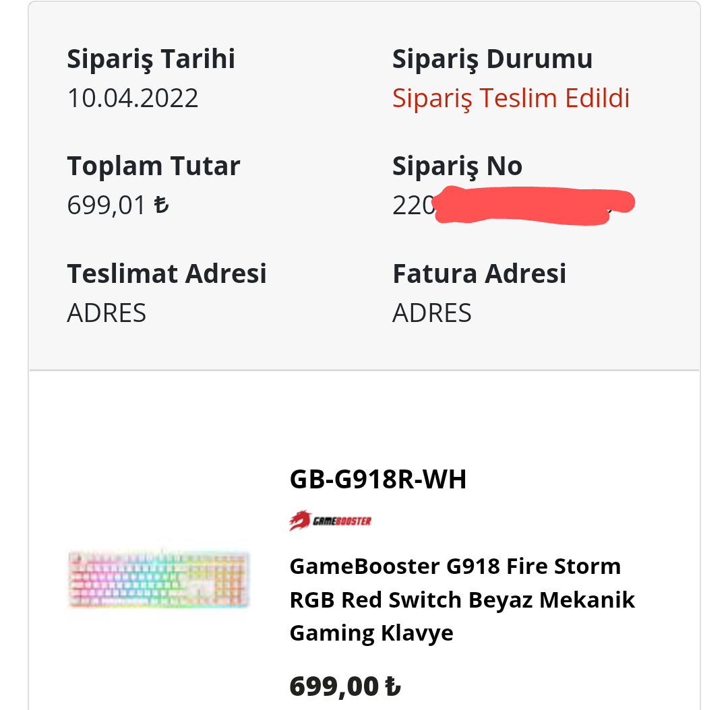
Task: Click the redacted order number starting with 220
Action: 512,205
